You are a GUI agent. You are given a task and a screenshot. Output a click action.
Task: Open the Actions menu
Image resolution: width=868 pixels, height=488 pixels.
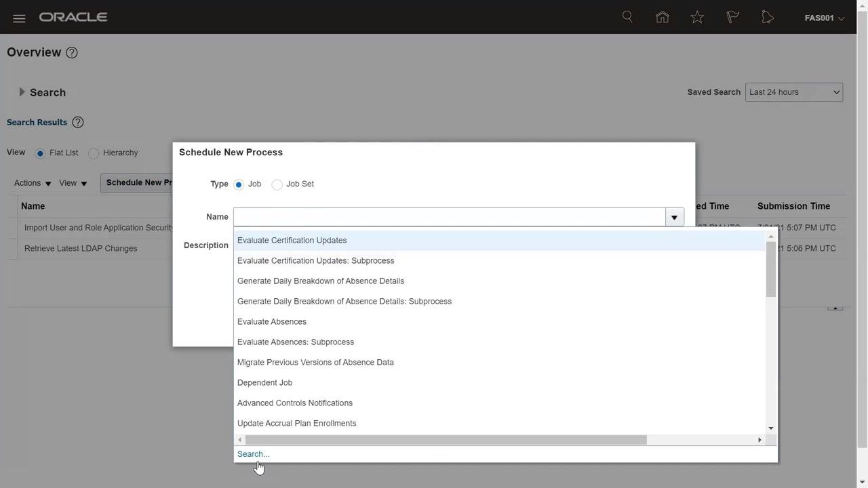33,183
